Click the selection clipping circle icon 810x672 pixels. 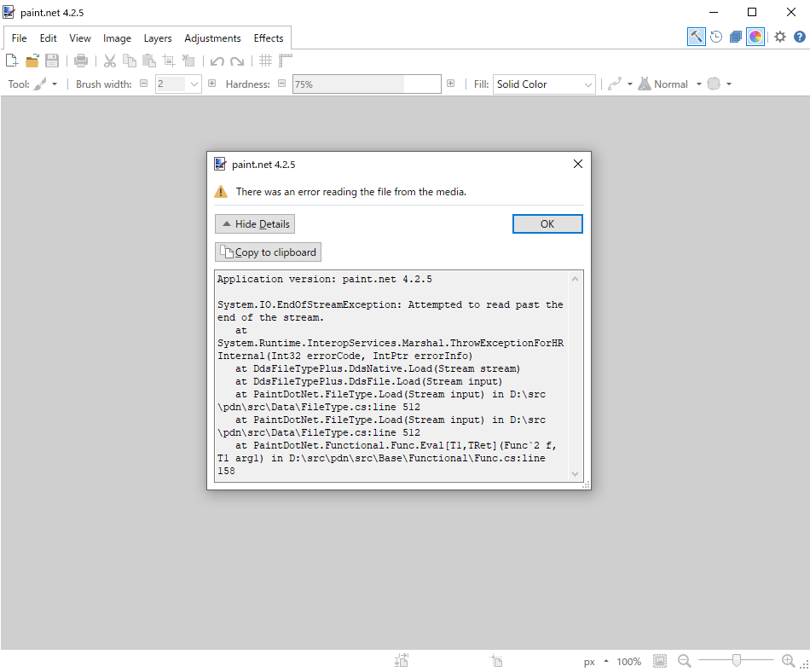click(x=714, y=84)
